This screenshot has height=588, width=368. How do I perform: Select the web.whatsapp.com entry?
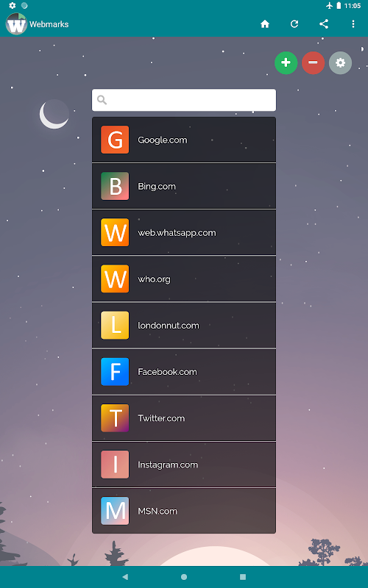click(184, 232)
